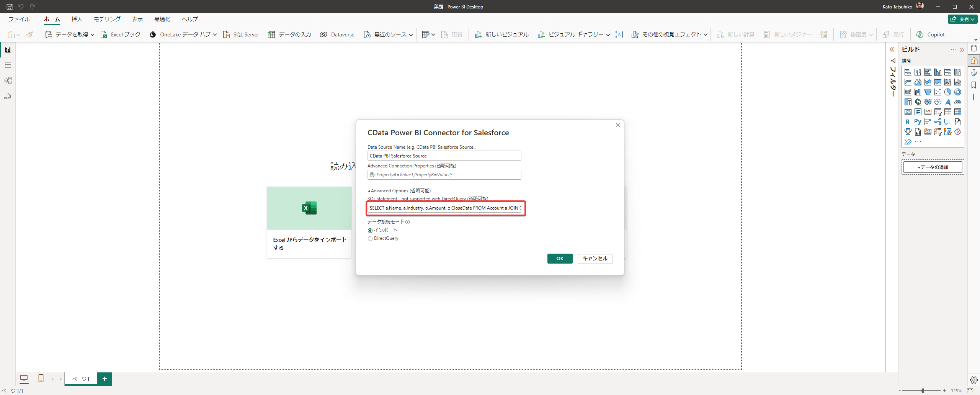Select the treemap visual
Image resolution: width=980 pixels, height=395 pixels.
point(908,102)
